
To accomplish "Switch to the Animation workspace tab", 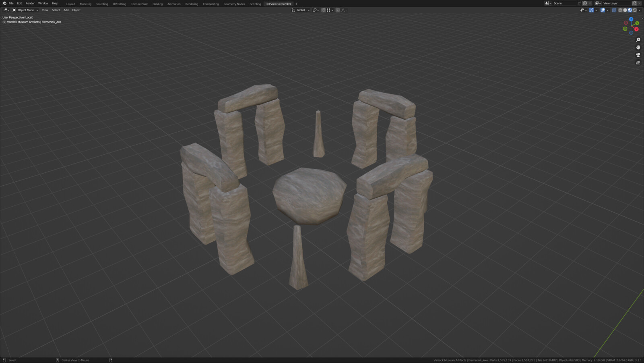I will click(x=174, y=4).
